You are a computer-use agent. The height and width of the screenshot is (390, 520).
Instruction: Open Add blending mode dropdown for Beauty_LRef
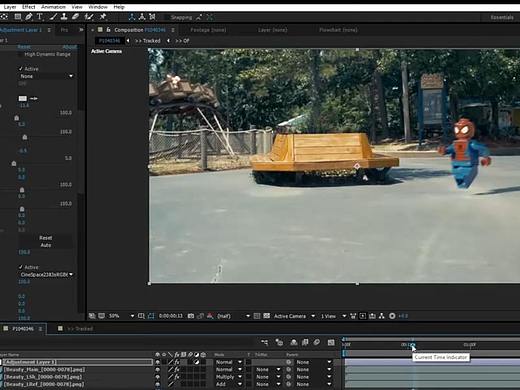click(x=229, y=384)
